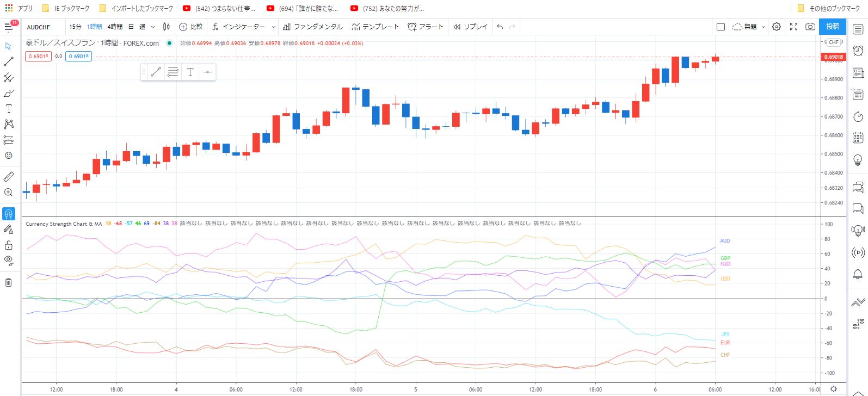Open the chart patterns tool
This screenshot has width=868, height=396.
[x=9, y=124]
